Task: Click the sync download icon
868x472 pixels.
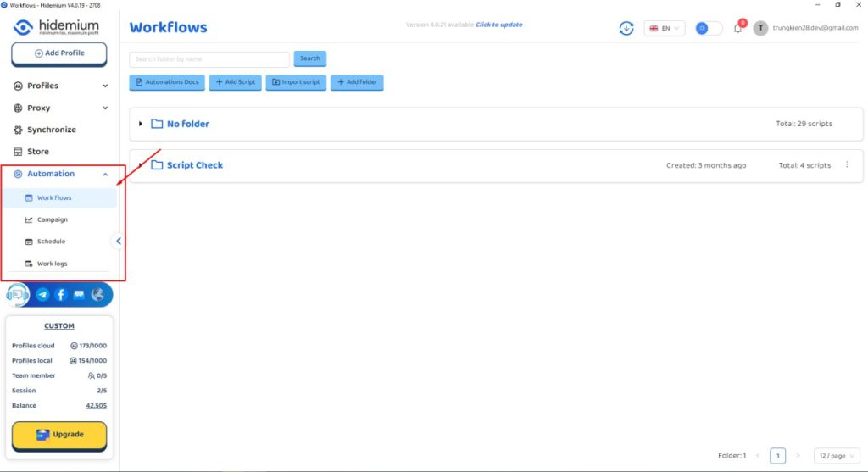Action: pos(626,28)
